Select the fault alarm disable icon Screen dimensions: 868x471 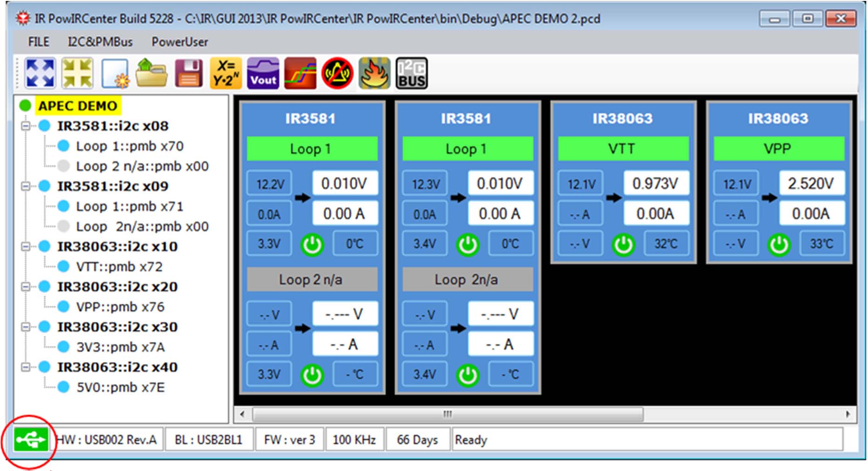pyautogui.click(x=337, y=73)
